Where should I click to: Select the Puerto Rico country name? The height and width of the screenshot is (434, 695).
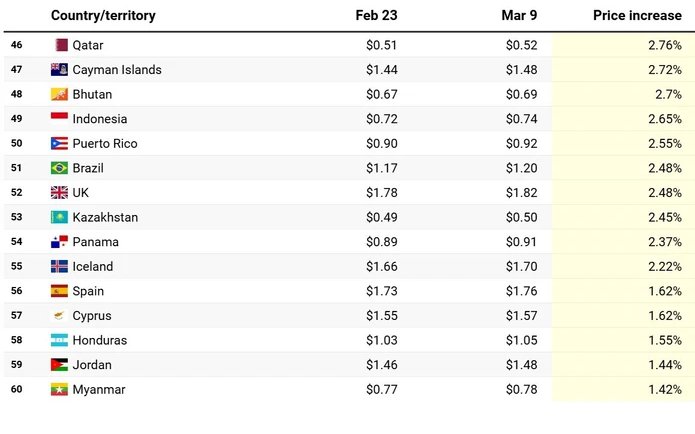[105, 144]
